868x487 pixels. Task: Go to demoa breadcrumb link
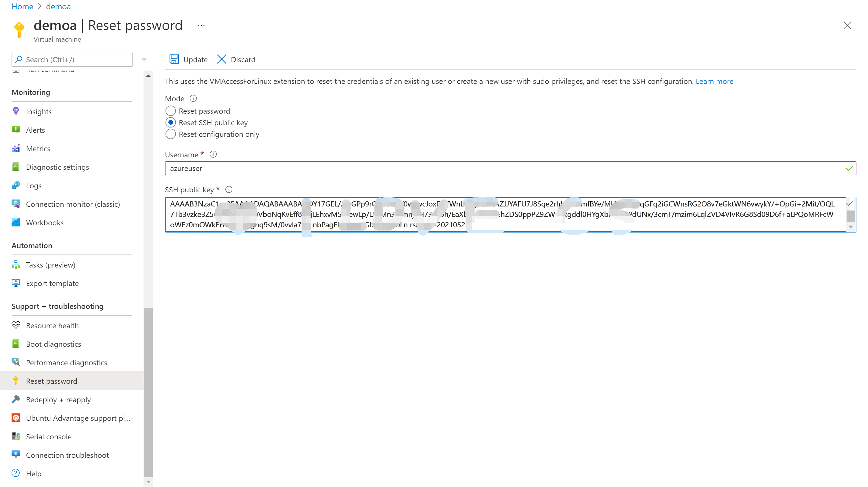point(58,6)
